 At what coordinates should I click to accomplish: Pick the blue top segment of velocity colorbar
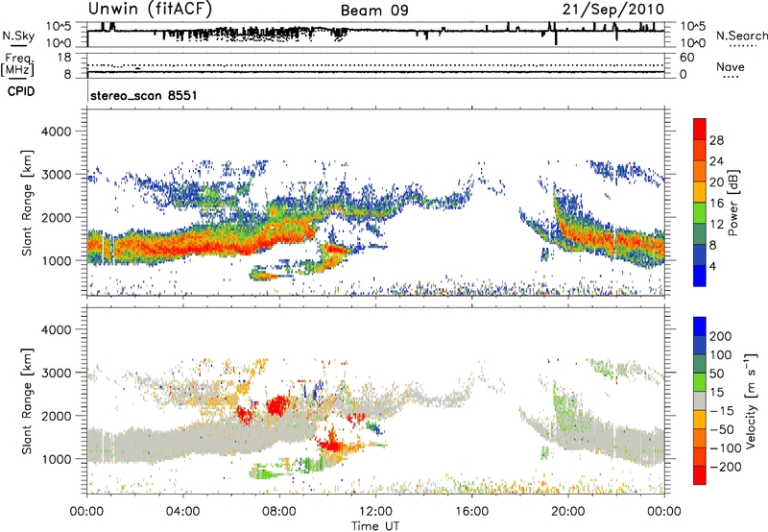pos(700,326)
